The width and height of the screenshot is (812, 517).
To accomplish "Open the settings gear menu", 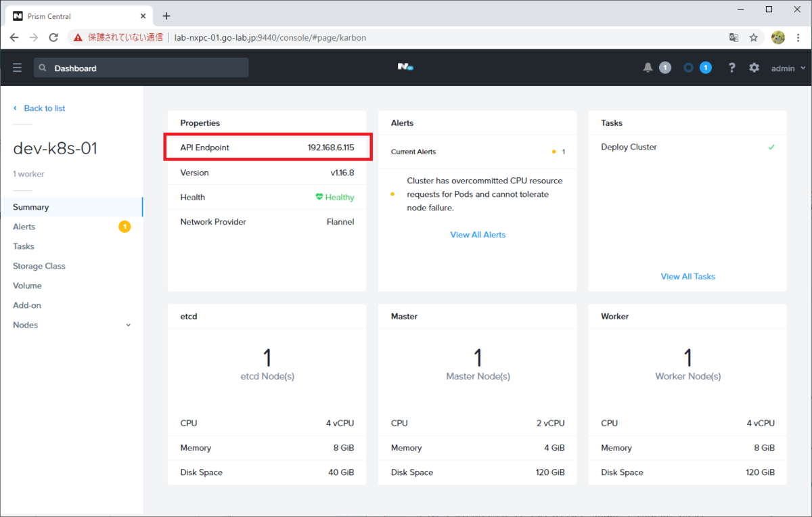I will click(x=754, y=68).
